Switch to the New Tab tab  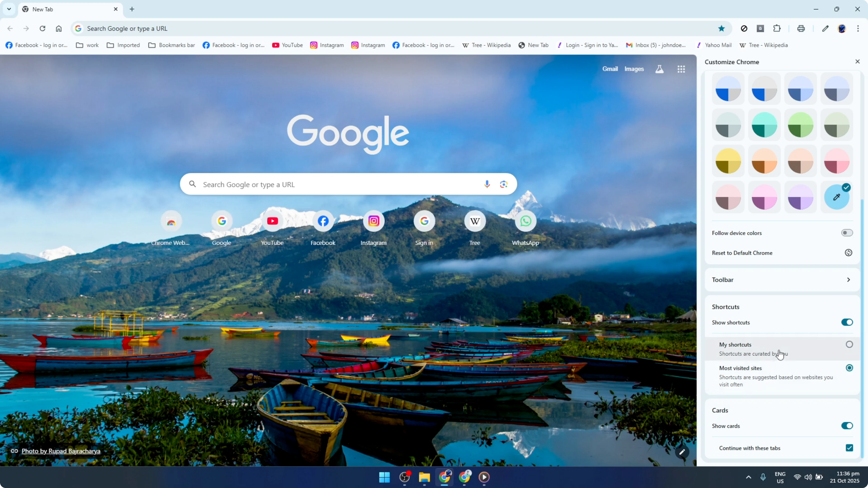[x=70, y=9]
